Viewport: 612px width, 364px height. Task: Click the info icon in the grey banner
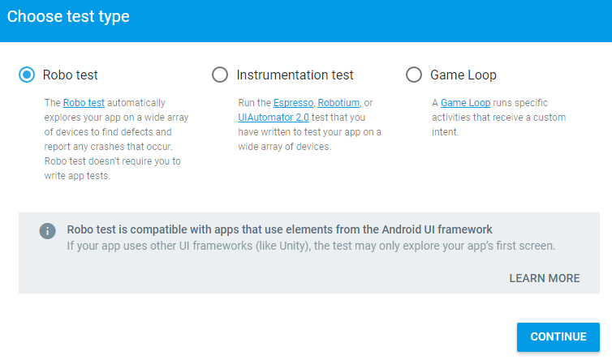tap(48, 231)
